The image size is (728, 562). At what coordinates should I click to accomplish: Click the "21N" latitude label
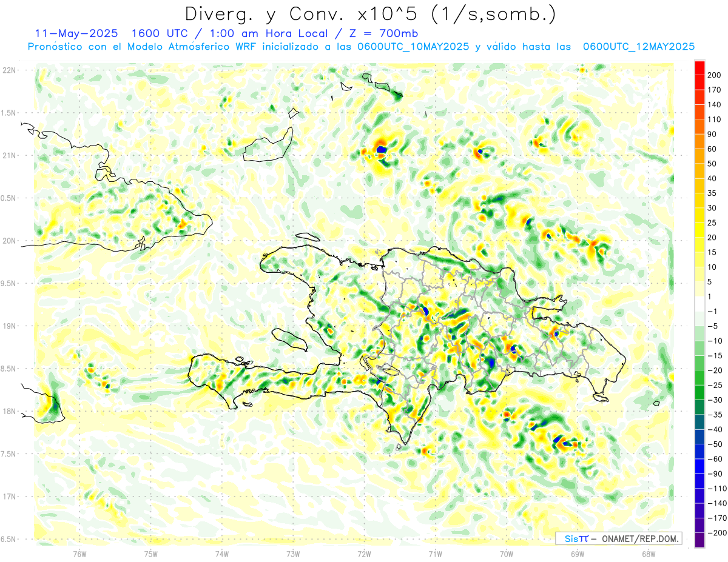click(10, 156)
